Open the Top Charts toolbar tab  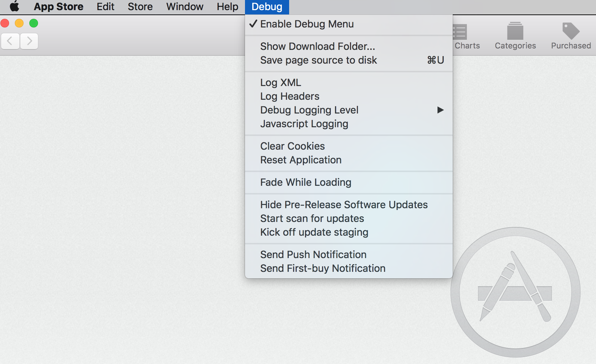[466, 36]
